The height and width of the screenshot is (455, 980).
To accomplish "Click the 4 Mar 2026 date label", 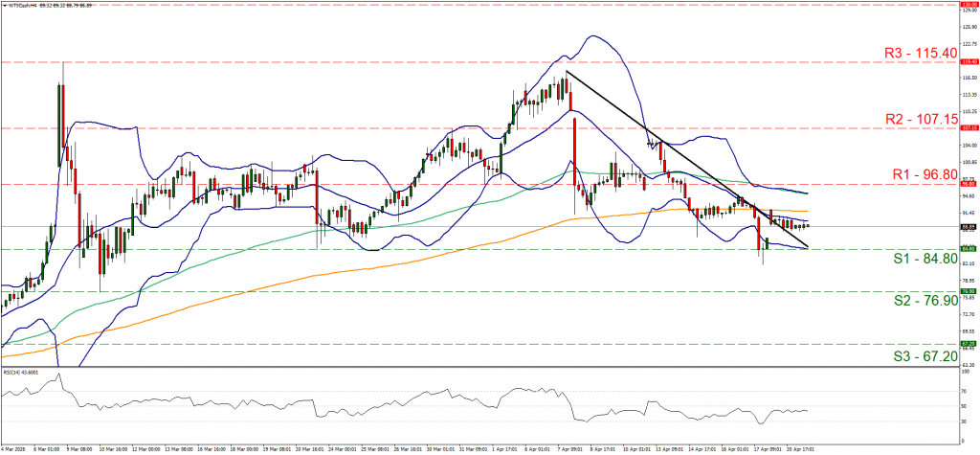I will (x=13, y=449).
